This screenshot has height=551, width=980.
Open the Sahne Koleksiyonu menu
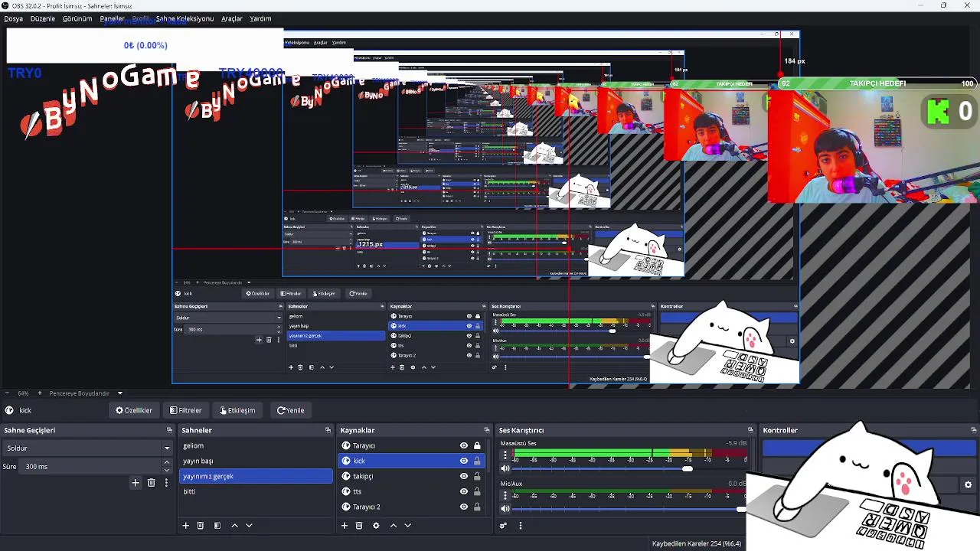click(x=185, y=18)
